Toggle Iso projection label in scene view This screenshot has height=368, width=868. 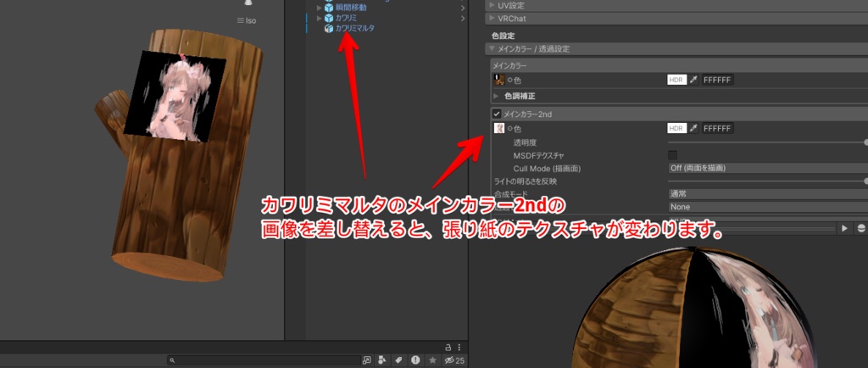coord(251,20)
